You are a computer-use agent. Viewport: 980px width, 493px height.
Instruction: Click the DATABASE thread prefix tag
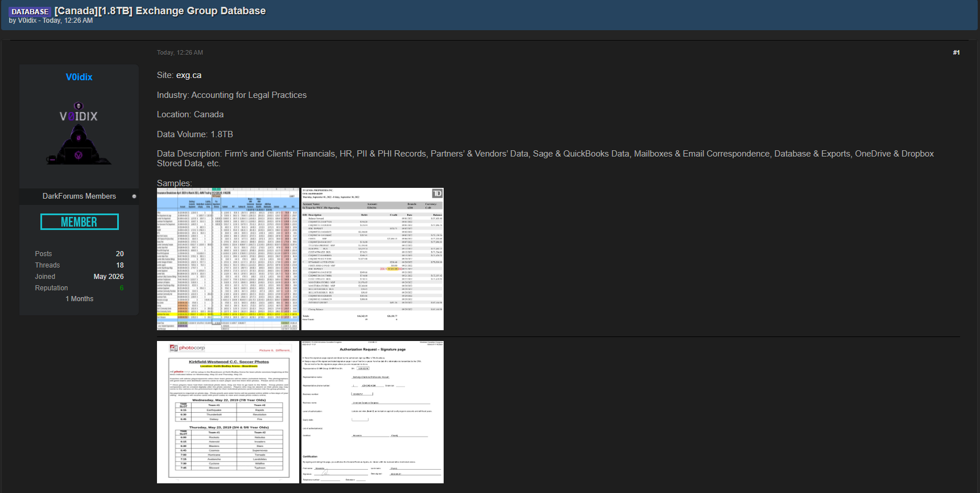point(30,11)
